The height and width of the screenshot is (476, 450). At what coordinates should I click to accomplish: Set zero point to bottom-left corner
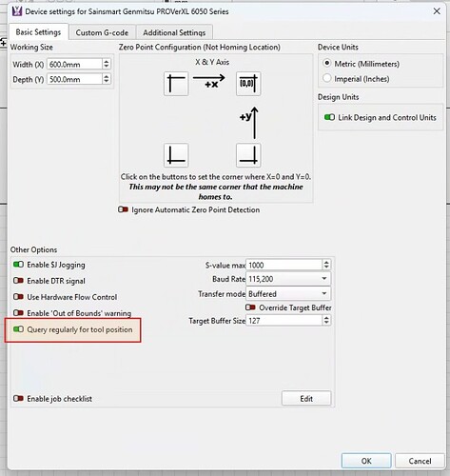[x=176, y=155]
